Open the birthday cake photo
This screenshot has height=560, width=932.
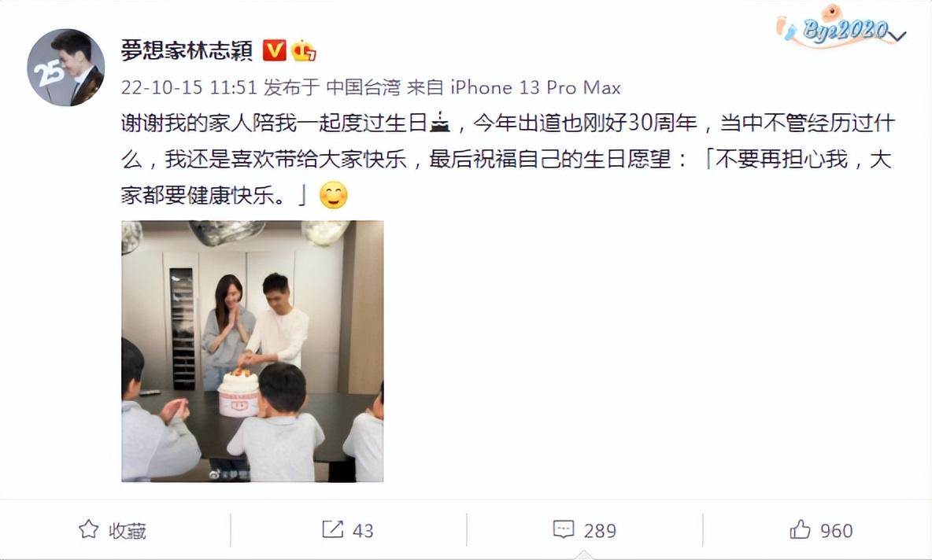pyautogui.click(x=253, y=351)
